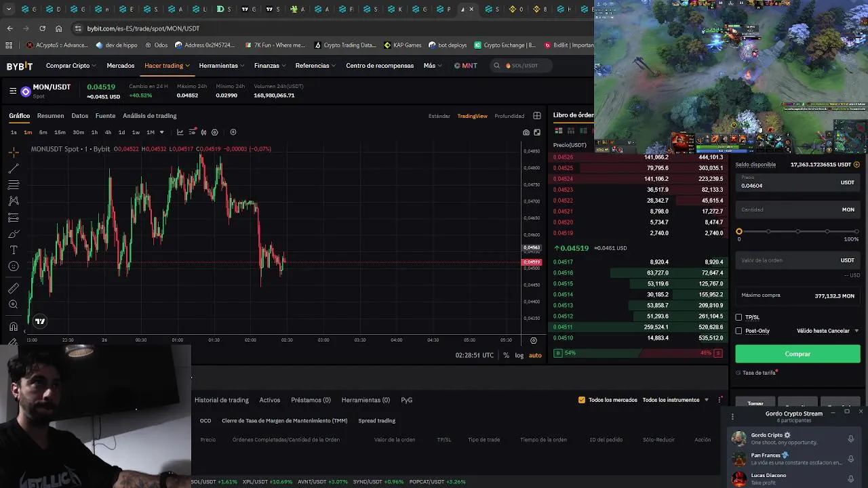Click the green Comprar button
Image resolution: width=868 pixels, height=488 pixels.
[797, 354]
